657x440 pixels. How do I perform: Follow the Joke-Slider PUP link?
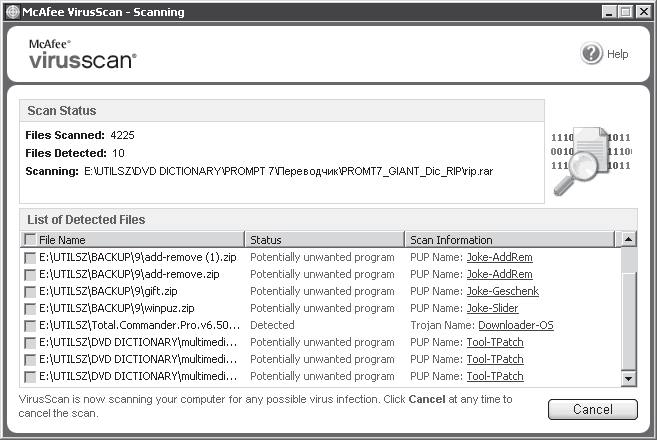point(494,309)
